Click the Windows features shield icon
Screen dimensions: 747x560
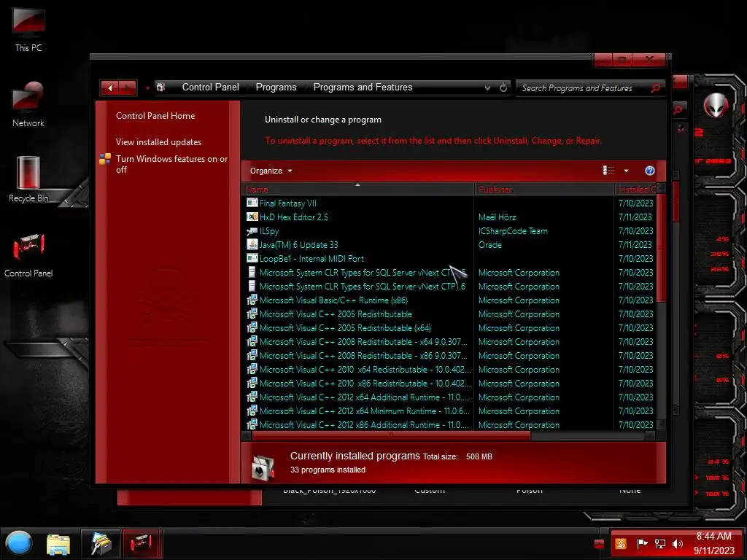point(105,159)
